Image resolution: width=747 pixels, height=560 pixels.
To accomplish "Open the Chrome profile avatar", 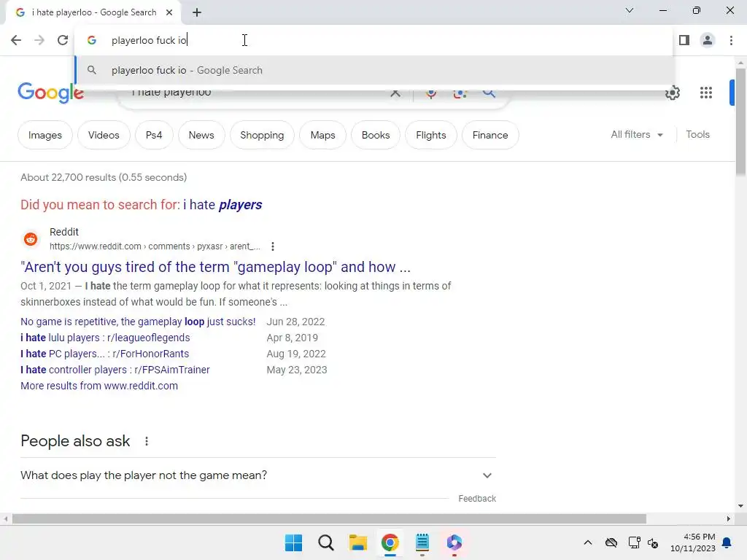I will tap(708, 40).
